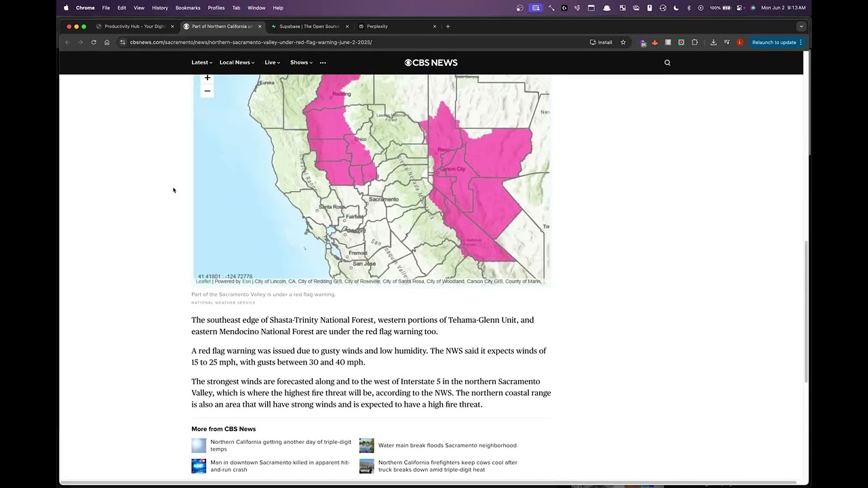Zoom in on the fire warning map
This screenshot has height=488, width=868.
point(207,79)
